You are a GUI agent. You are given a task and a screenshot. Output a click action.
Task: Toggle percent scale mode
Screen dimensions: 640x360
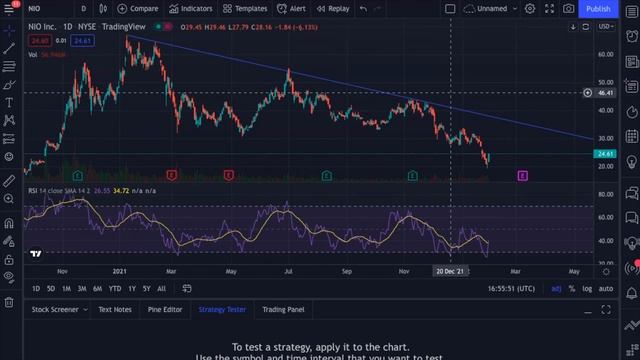[x=572, y=289]
